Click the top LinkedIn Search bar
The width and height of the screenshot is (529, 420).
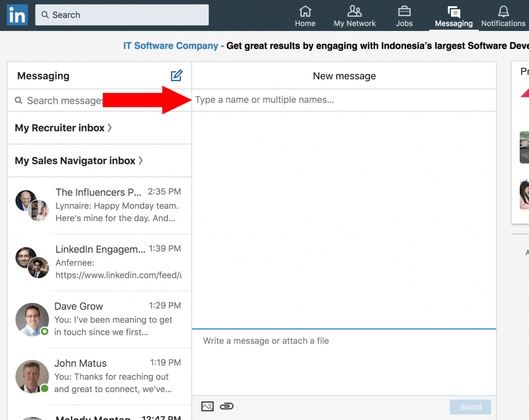(x=121, y=14)
